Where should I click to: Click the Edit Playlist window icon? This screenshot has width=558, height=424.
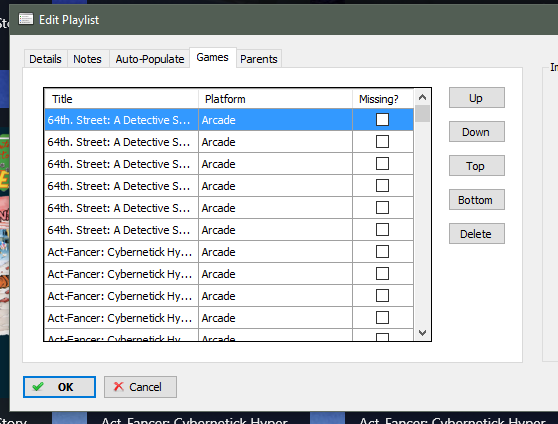coord(26,19)
